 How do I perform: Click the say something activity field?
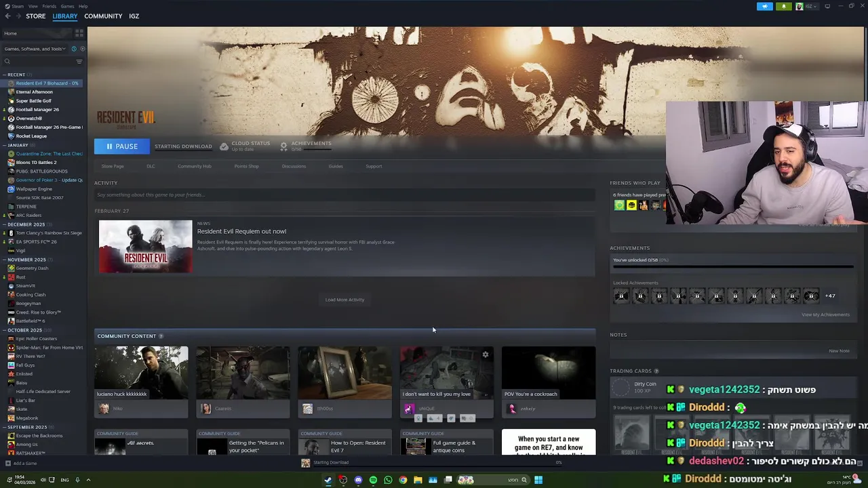[x=344, y=195]
